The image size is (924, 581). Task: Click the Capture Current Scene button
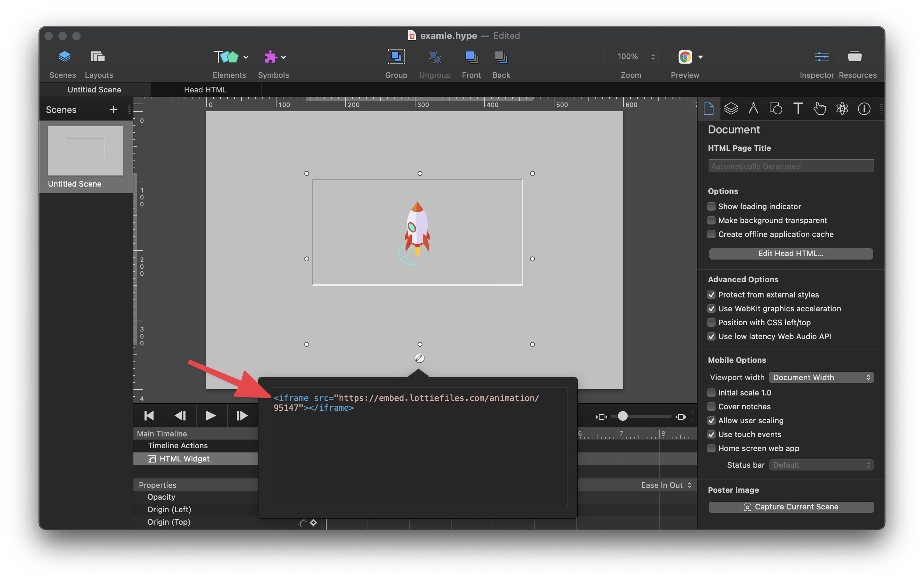coord(791,507)
